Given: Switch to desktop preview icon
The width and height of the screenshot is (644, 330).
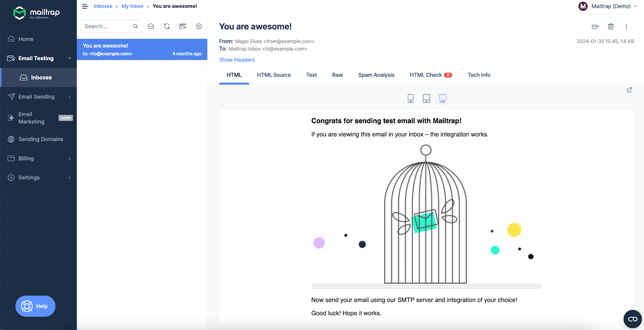Looking at the screenshot, I should 443,98.
